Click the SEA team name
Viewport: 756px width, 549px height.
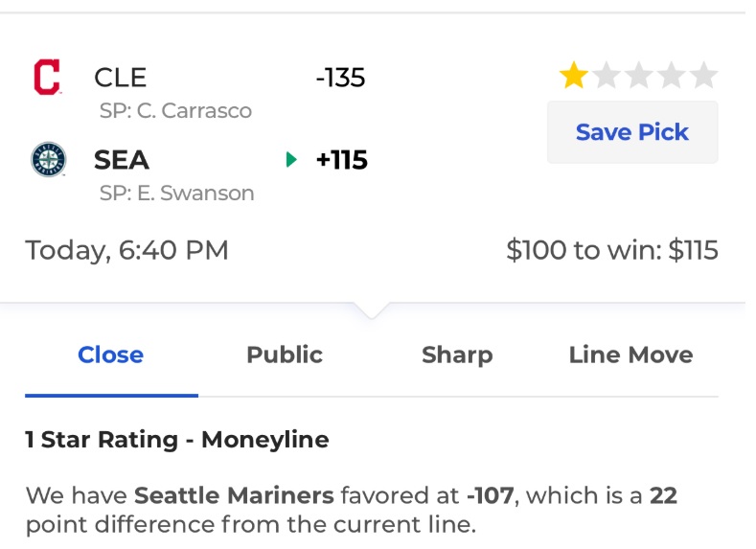(122, 160)
